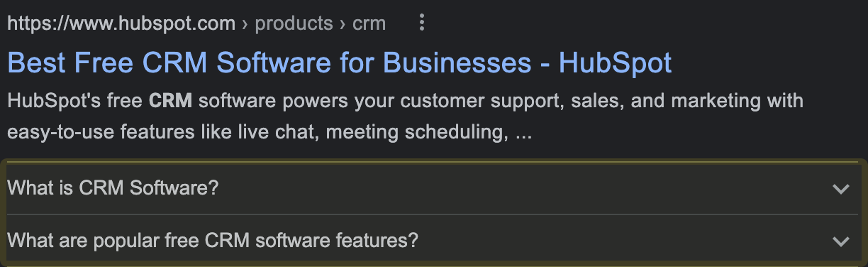Click the word Businesses in the blue title
Image resolution: width=868 pixels, height=267 pixels.
[457, 63]
